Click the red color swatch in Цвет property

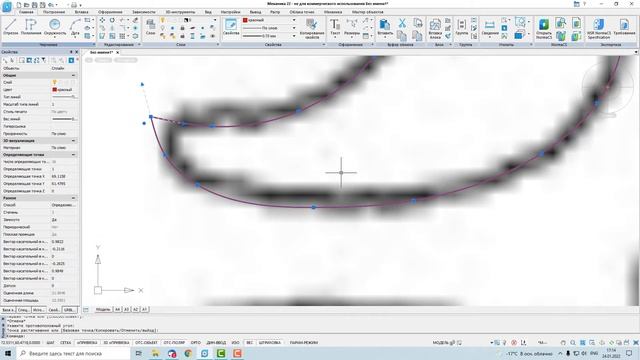54,90
